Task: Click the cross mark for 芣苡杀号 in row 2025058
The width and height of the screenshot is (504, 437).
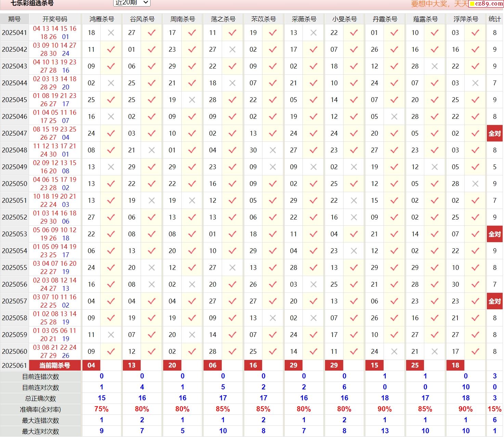Action: click(273, 318)
